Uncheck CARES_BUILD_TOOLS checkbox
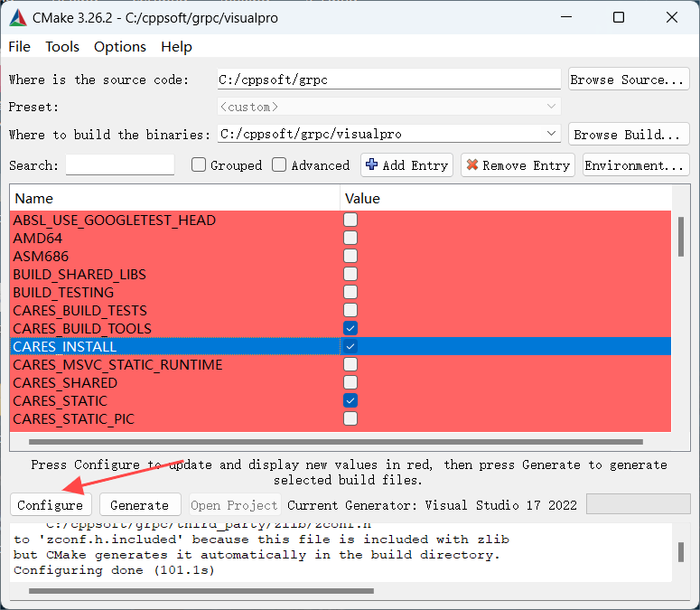The image size is (700, 610). 350,328
